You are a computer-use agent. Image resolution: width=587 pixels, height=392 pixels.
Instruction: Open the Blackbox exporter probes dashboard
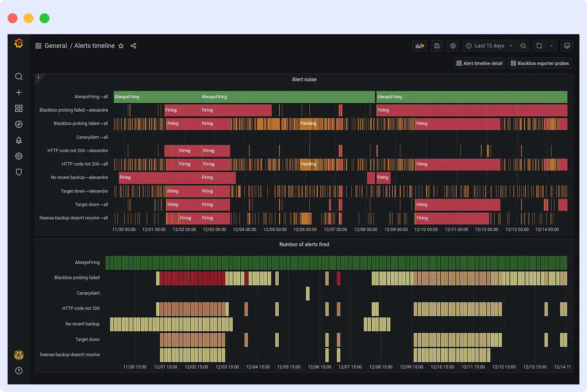pos(539,63)
